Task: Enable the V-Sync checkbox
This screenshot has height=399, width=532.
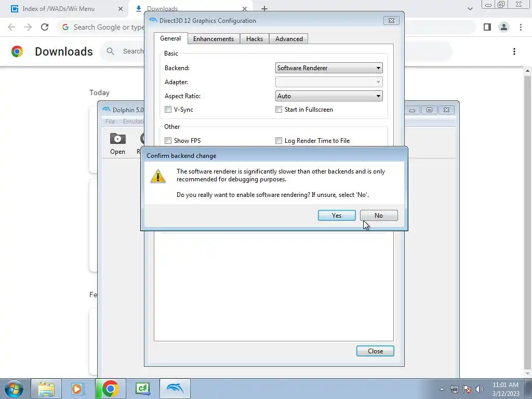Action: [x=168, y=109]
